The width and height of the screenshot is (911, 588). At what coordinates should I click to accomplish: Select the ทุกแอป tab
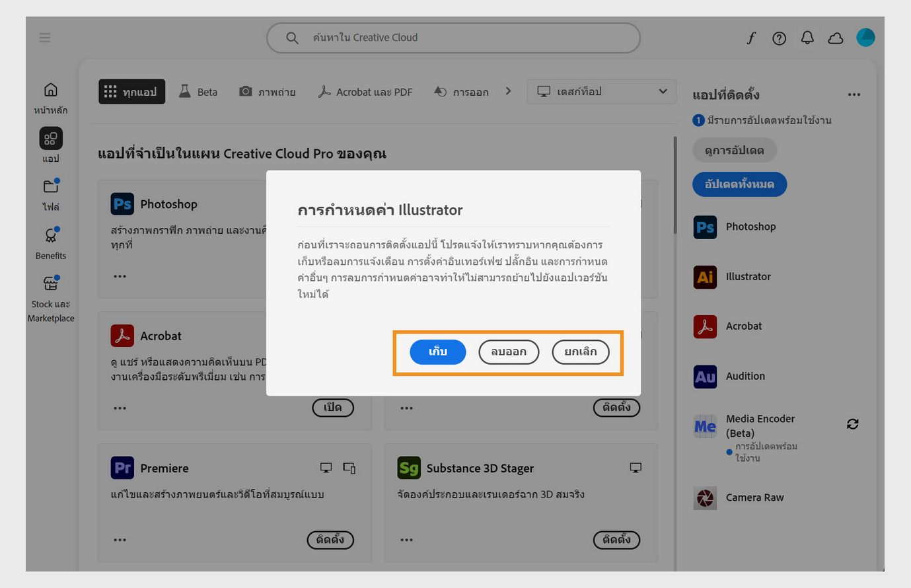click(131, 92)
